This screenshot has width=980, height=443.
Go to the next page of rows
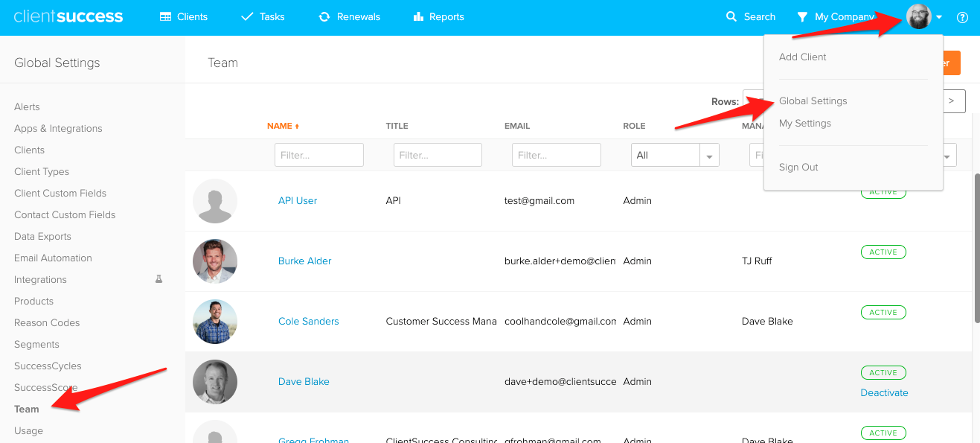point(951,101)
